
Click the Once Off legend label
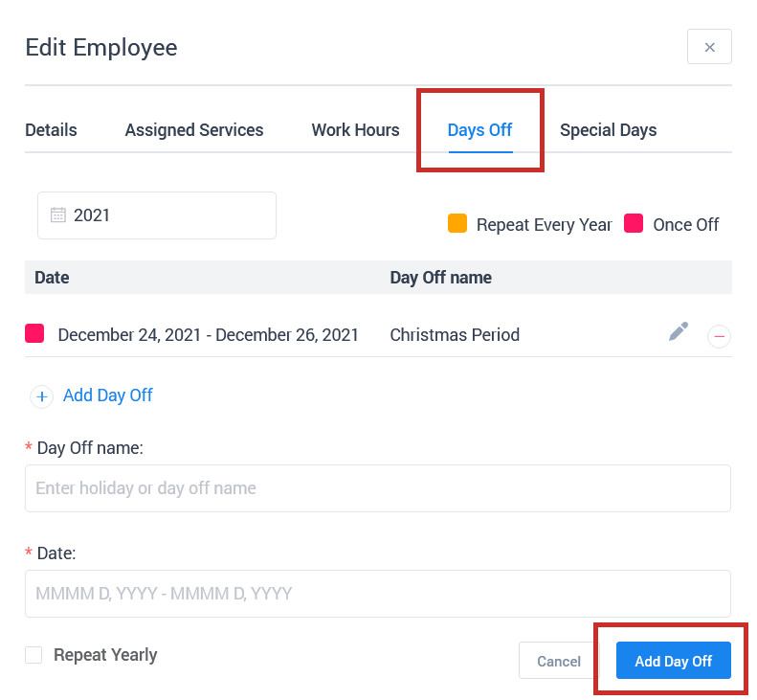point(685,225)
